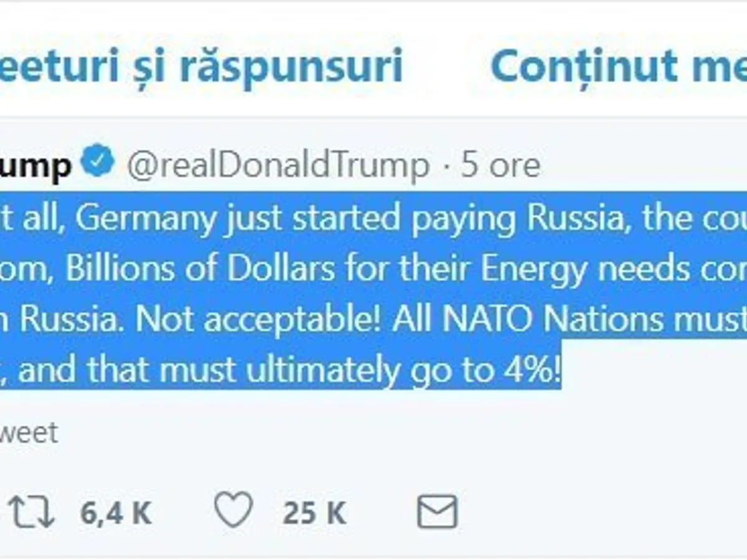This screenshot has width=747, height=560.
Task: Click the 25 K likes count
Action: [314, 513]
